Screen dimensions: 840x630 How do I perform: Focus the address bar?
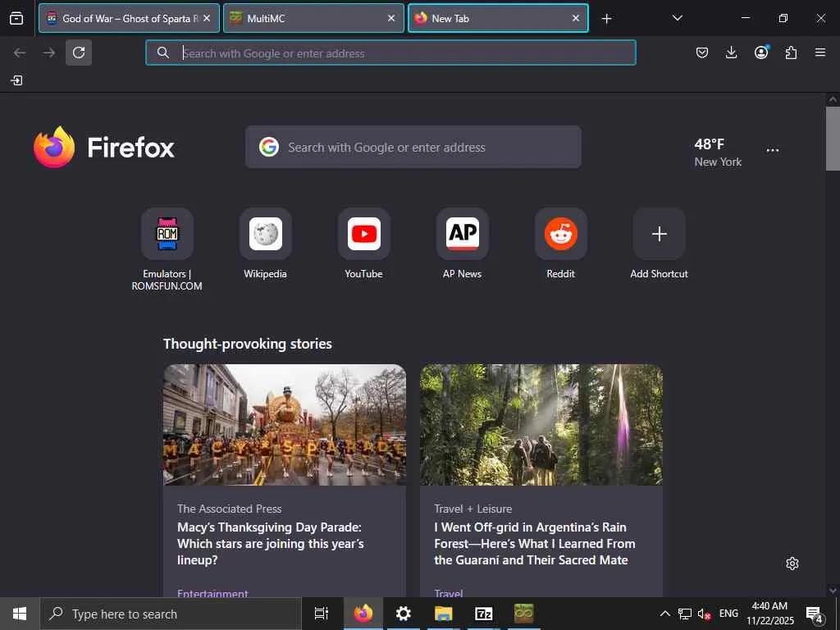[x=391, y=52]
